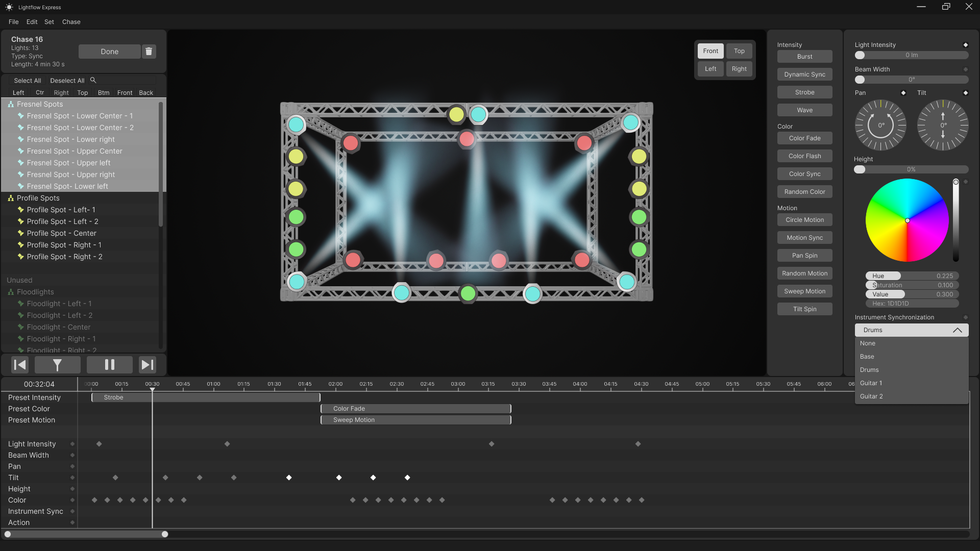This screenshot has height=551, width=980.
Task: Skip to the chase end
Action: 148,365
